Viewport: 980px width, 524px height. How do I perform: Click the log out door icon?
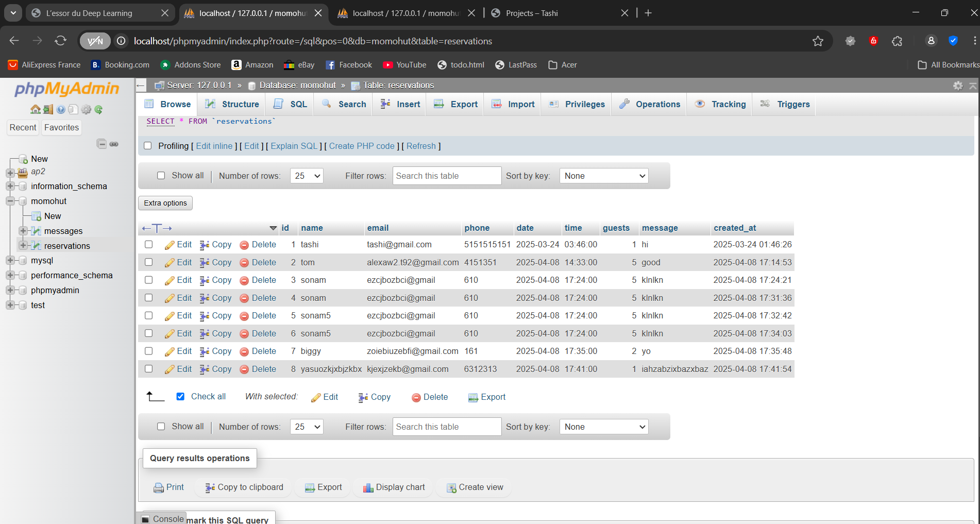coord(48,109)
